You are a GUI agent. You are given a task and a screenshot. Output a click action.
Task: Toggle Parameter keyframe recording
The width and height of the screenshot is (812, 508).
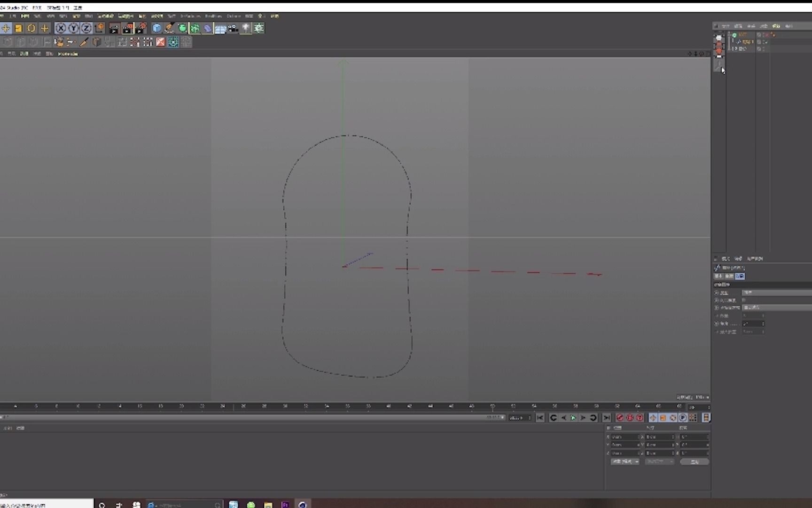coord(683,418)
